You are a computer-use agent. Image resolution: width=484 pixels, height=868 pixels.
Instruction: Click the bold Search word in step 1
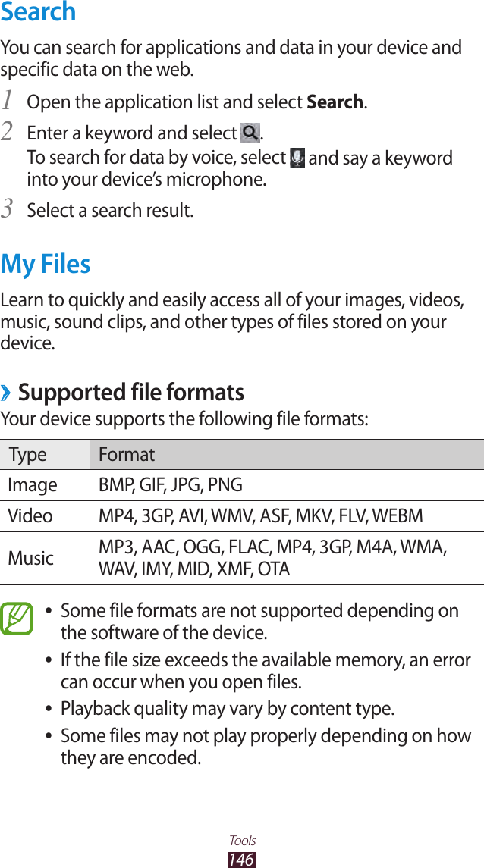(x=335, y=102)
